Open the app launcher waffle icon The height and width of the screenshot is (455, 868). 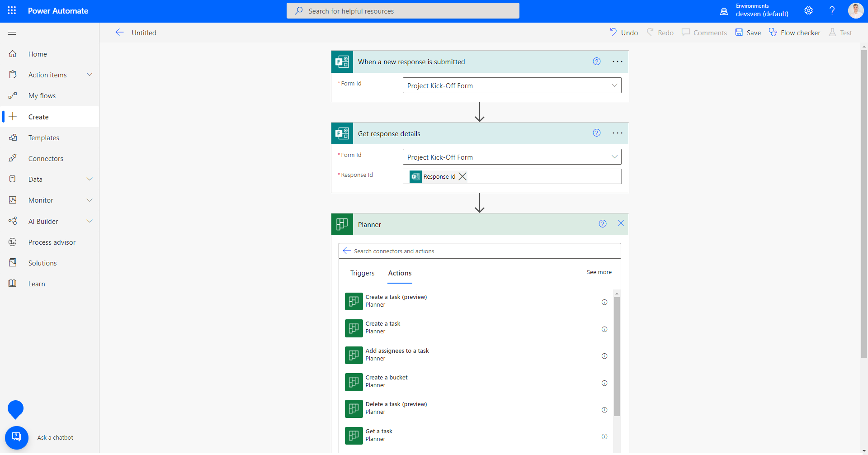(12, 10)
